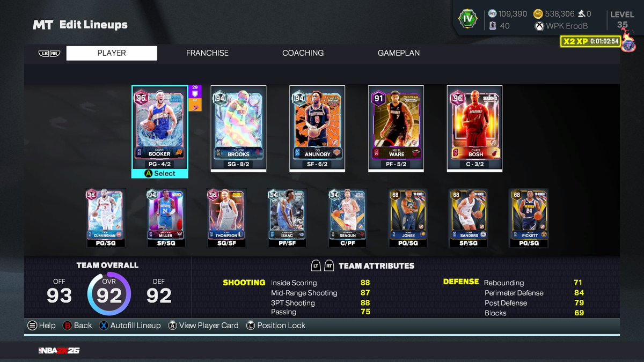Click the B button icon next to Back
This screenshot has height=362, width=644.
67,326
